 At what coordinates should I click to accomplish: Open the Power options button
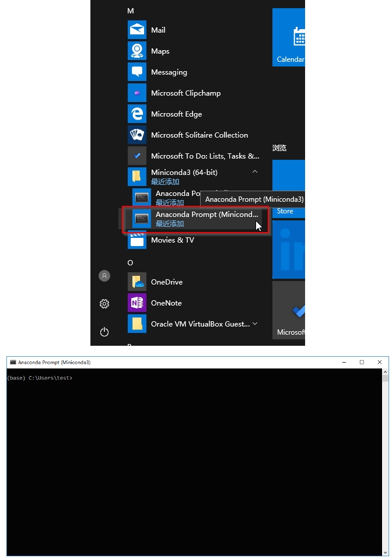pos(104,332)
